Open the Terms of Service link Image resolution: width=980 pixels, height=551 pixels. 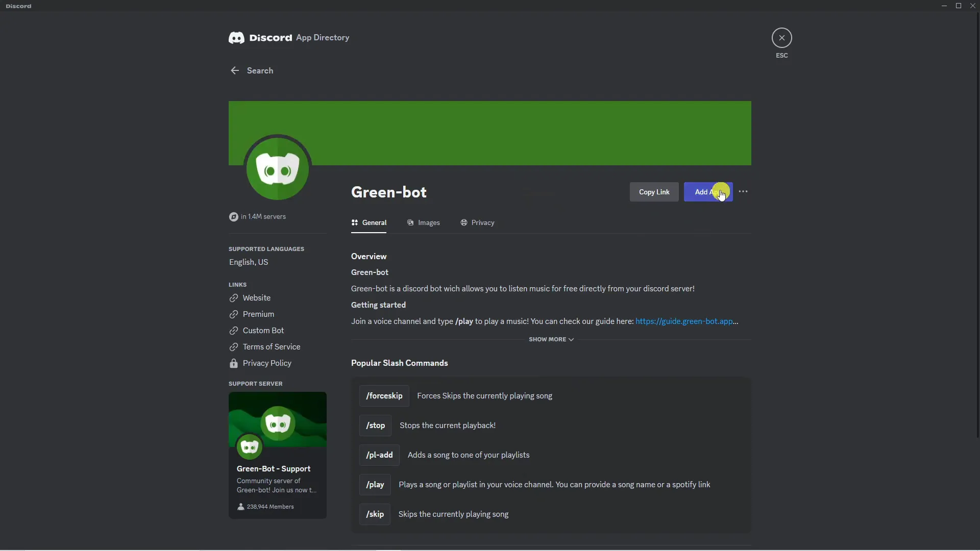point(272,347)
